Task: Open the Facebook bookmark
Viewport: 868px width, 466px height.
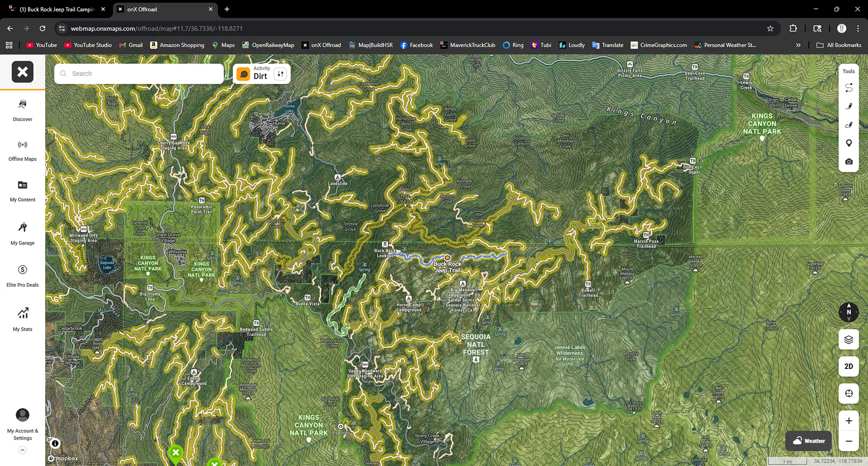Action: click(x=417, y=45)
